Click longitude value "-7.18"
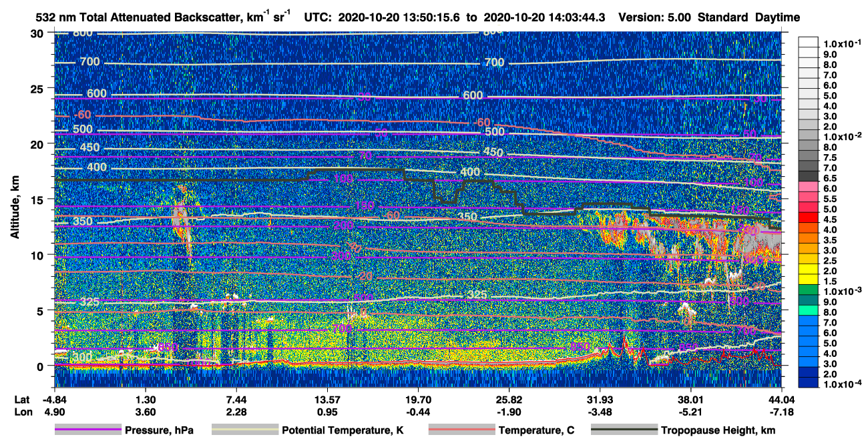This screenshot has height=445, width=868. (x=781, y=412)
